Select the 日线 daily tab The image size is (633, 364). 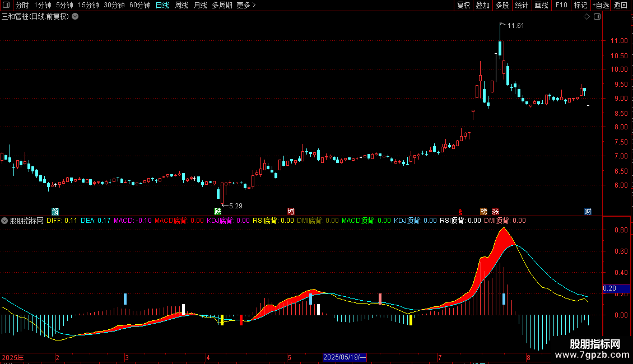click(x=162, y=5)
